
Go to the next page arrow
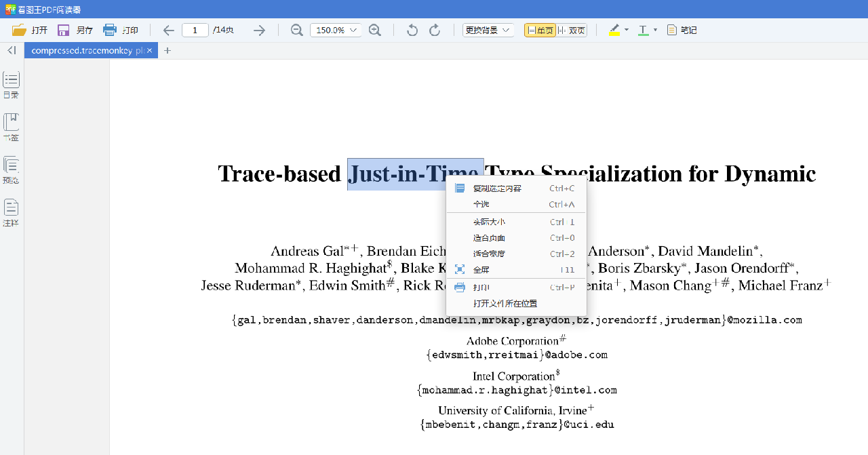259,30
